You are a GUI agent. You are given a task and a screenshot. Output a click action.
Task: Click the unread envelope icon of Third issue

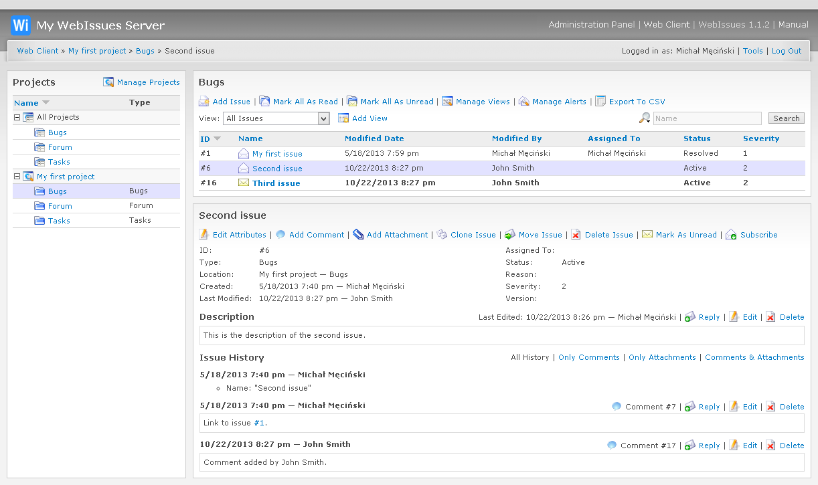pos(244,183)
